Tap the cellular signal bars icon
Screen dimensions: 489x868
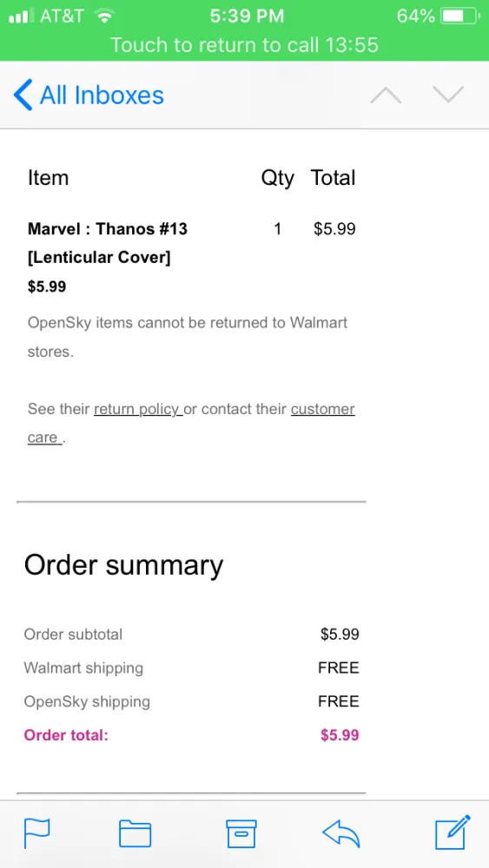(19, 16)
